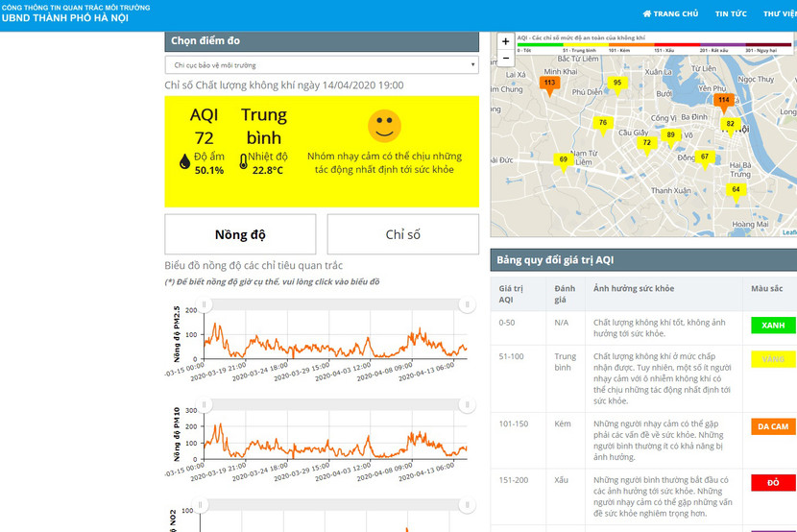Select the orange AQI 114 map marker
Viewport: 797px width, 532px height.
[x=723, y=100]
